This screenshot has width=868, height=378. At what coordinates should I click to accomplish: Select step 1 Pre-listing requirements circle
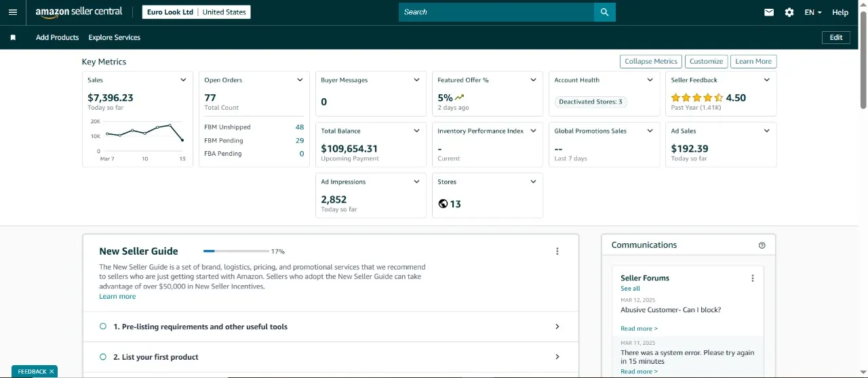tap(103, 327)
